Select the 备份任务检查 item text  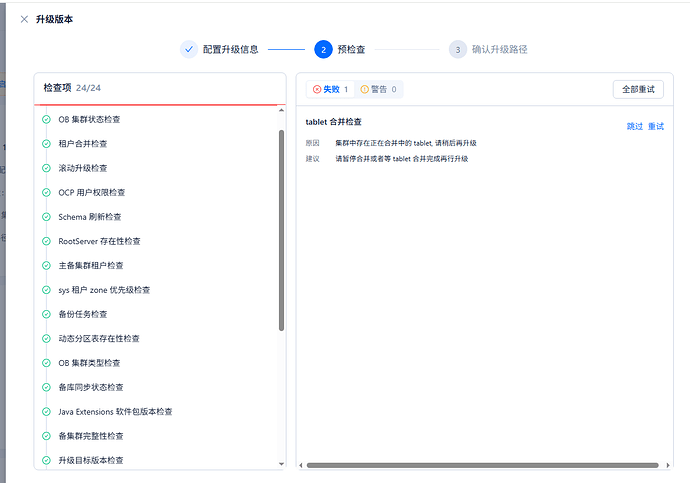point(83,314)
